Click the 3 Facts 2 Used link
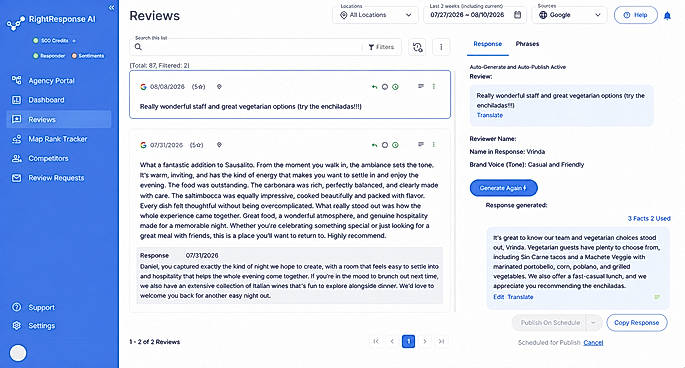The width and height of the screenshot is (685, 368). coord(649,219)
